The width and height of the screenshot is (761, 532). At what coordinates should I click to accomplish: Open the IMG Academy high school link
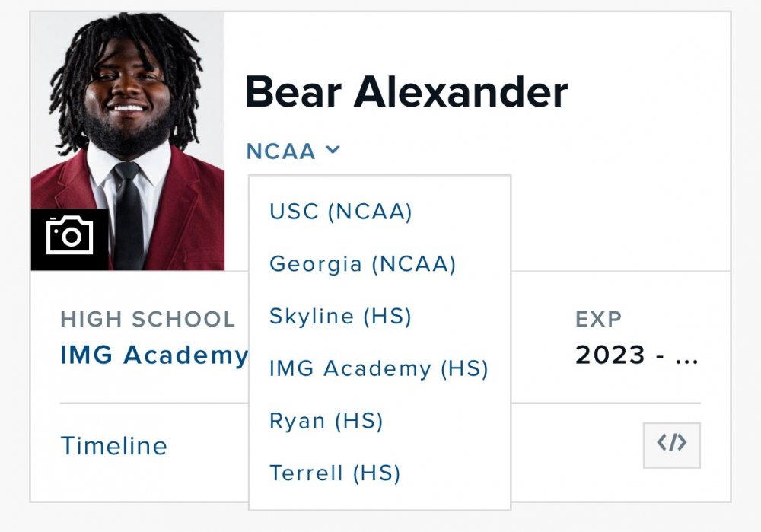click(x=154, y=355)
